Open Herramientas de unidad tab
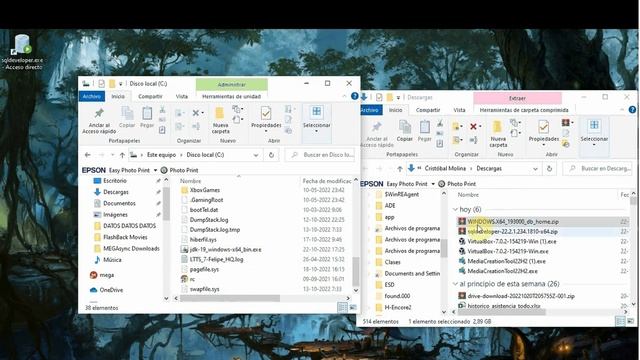 pos(231,96)
